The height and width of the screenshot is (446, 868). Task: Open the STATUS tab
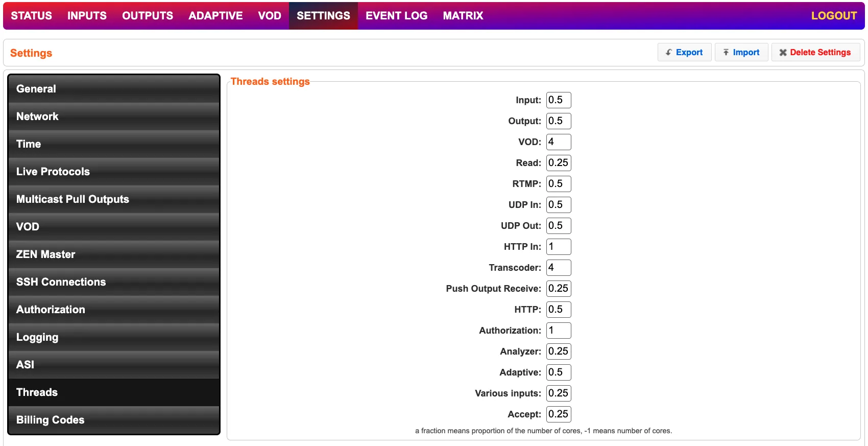pos(32,16)
